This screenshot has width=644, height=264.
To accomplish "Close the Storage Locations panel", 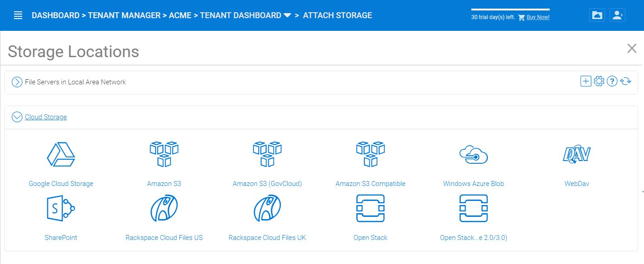I will coord(632,49).
